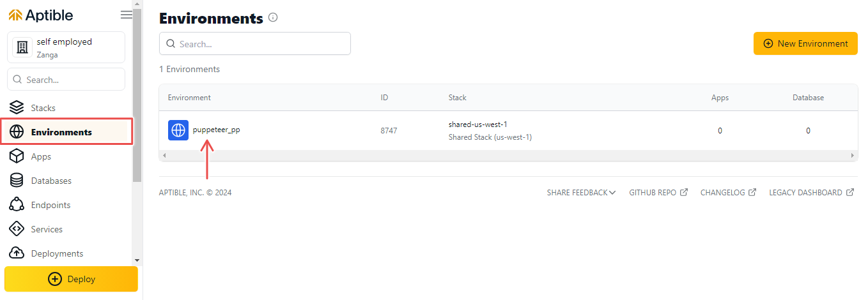Open the self employed organization selector

click(66, 47)
